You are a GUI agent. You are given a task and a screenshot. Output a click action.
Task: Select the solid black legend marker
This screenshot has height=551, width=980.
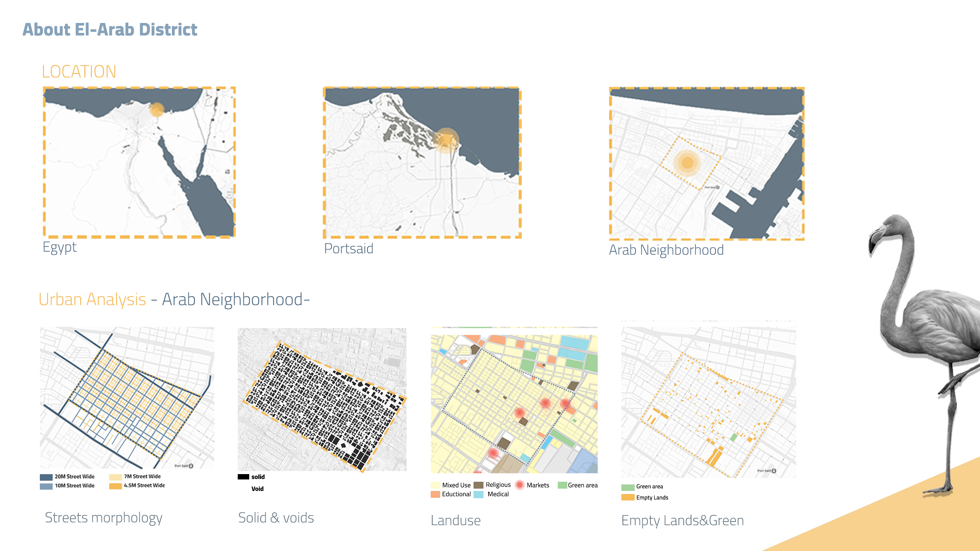tap(243, 477)
